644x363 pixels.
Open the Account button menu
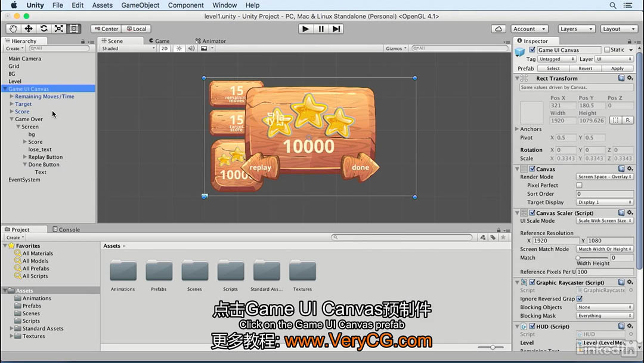point(530,29)
